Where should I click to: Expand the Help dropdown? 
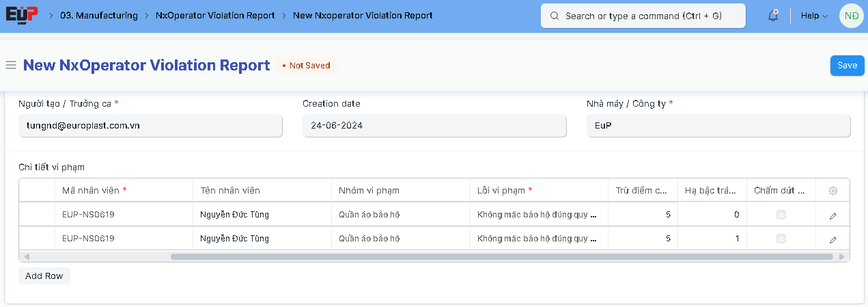(814, 16)
